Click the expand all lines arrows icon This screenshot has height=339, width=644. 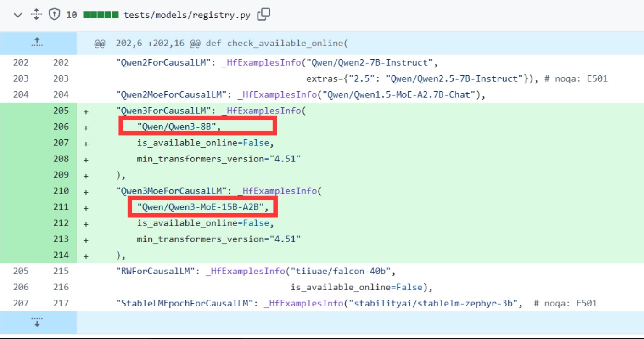point(36,15)
